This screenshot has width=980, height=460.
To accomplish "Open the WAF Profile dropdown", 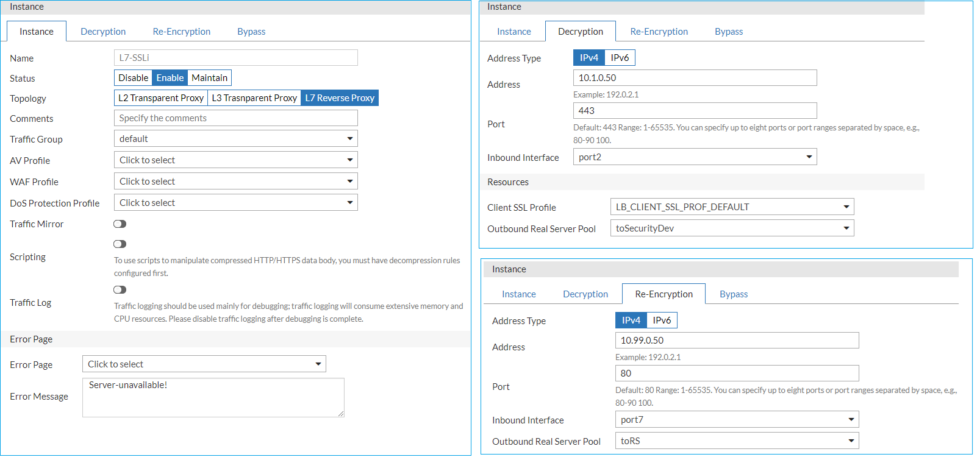I will pos(235,182).
